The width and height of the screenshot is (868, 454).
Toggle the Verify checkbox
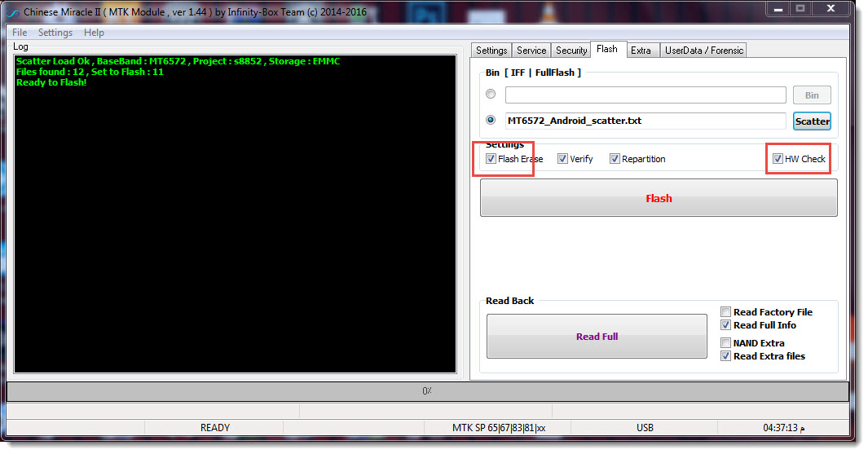[x=563, y=159]
